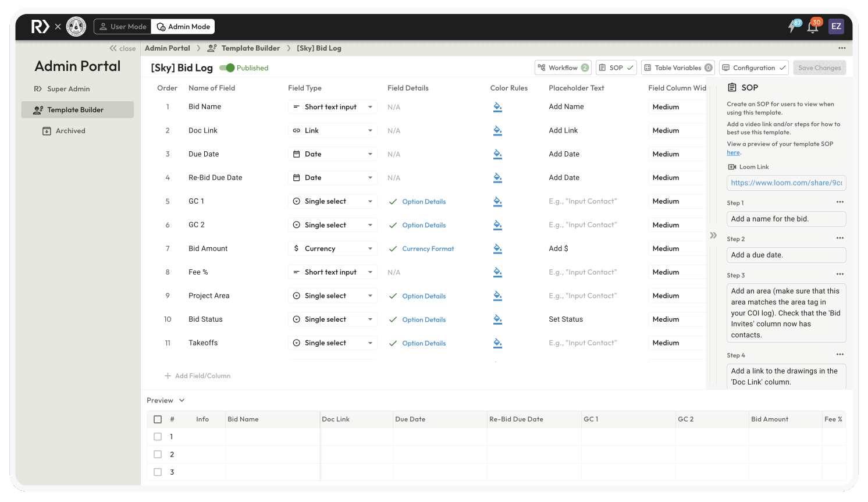Screen dimensions: 868x502
Task: Open field type dropdown for Bid Status
Action: (x=333, y=319)
